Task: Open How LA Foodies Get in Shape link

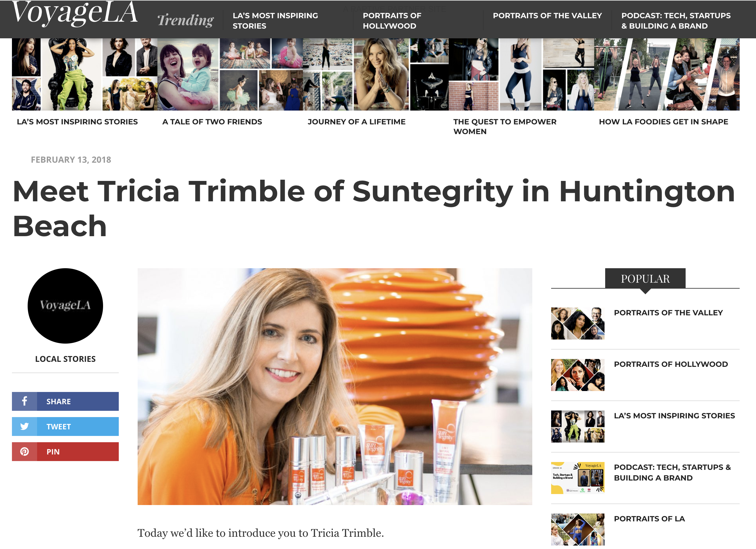Action: point(663,122)
